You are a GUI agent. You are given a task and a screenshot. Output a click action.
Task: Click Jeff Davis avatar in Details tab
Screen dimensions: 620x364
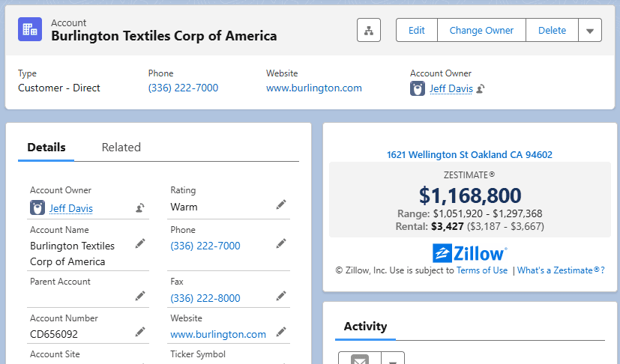coord(37,208)
